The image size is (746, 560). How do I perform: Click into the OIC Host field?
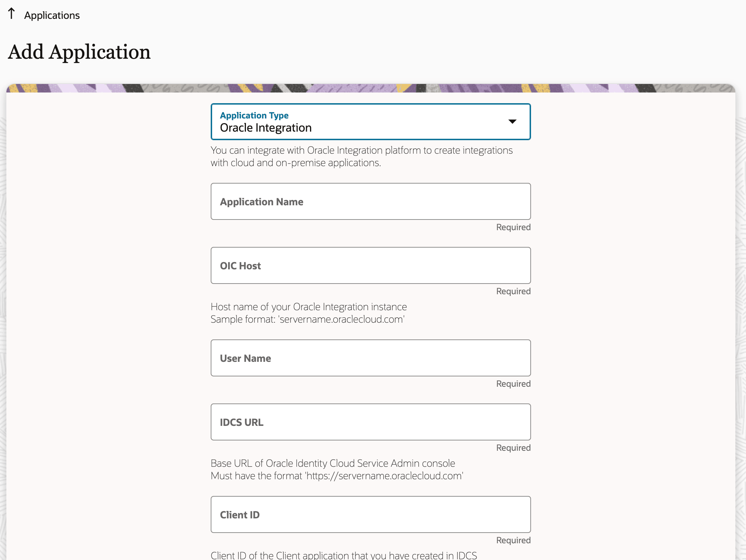pyautogui.click(x=370, y=265)
